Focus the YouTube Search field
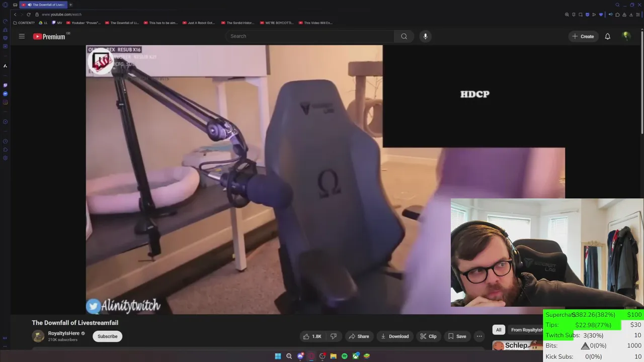The width and height of the screenshot is (644, 362). (x=309, y=36)
